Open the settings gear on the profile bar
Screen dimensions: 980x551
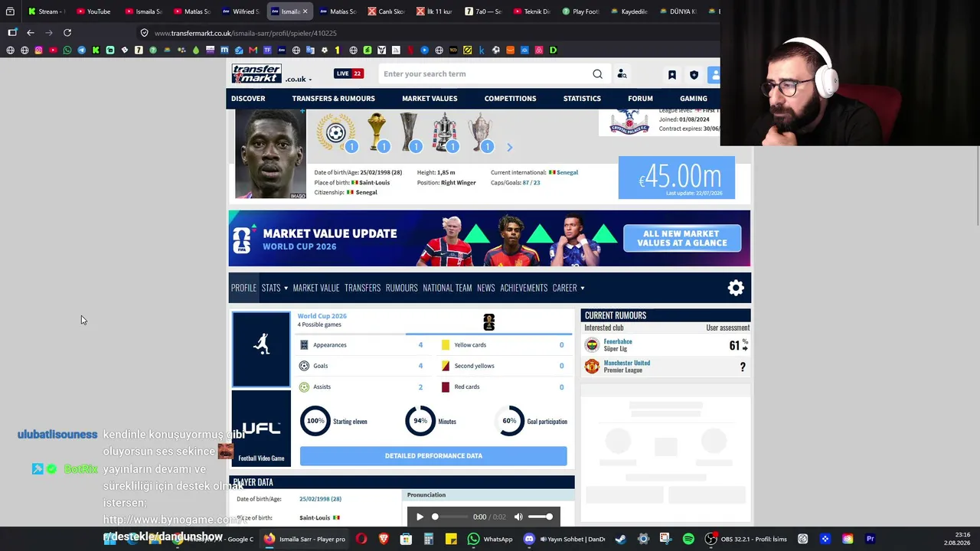pos(736,288)
